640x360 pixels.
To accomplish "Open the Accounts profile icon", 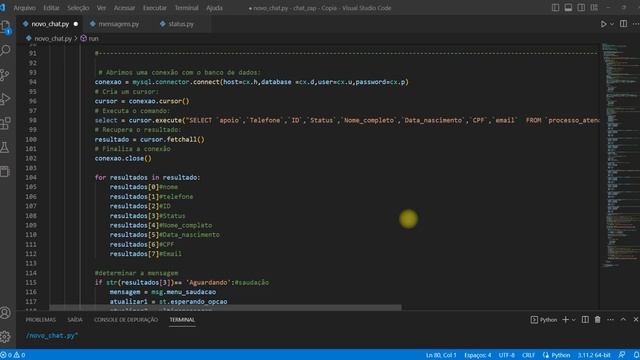I will click(x=5, y=313).
